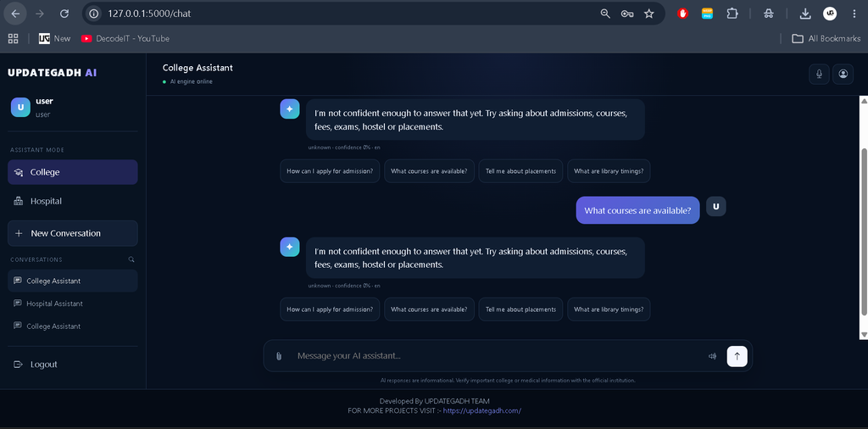Open browser downloads icon
Image resolution: width=868 pixels, height=429 pixels.
pos(805,14)
